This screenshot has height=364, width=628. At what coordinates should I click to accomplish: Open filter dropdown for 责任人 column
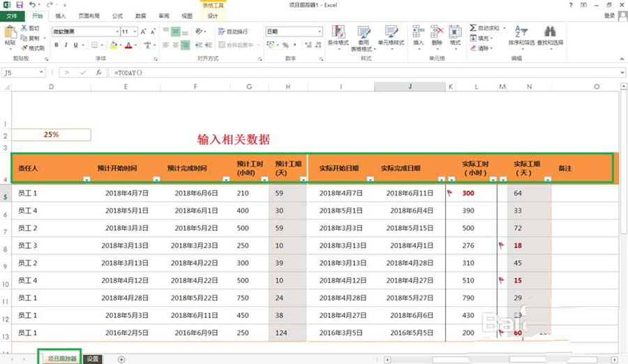pos(86,179)
